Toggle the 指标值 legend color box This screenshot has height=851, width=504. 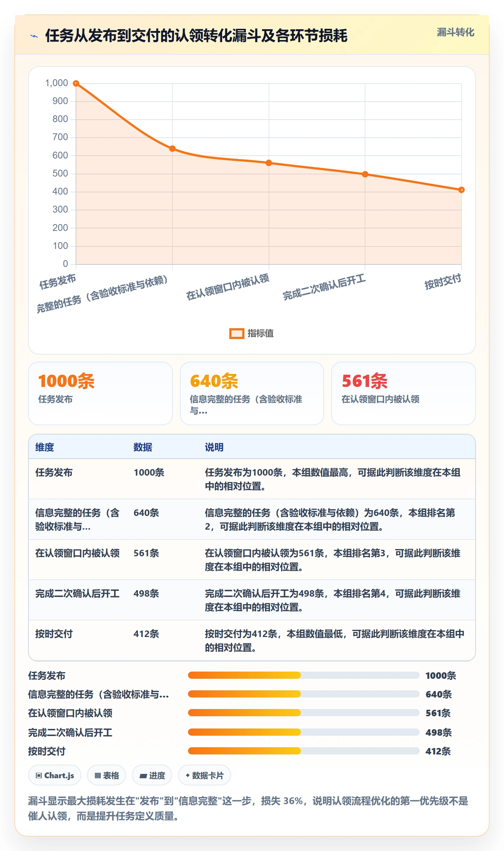(237, 334)
